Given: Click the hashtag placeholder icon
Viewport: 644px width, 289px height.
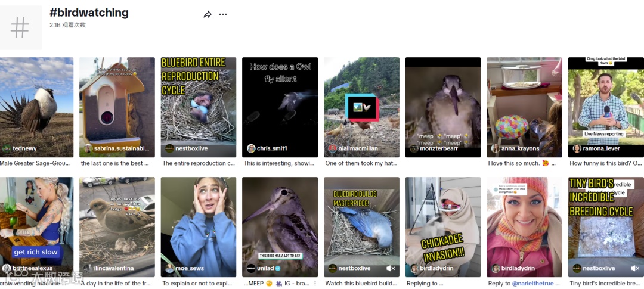Looking at the screenshot, I should point(20,27).
